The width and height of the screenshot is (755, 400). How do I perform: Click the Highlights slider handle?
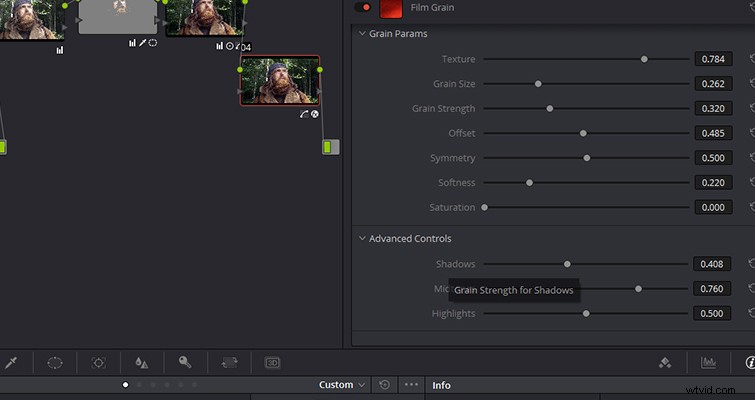click(x=586, y=314)
